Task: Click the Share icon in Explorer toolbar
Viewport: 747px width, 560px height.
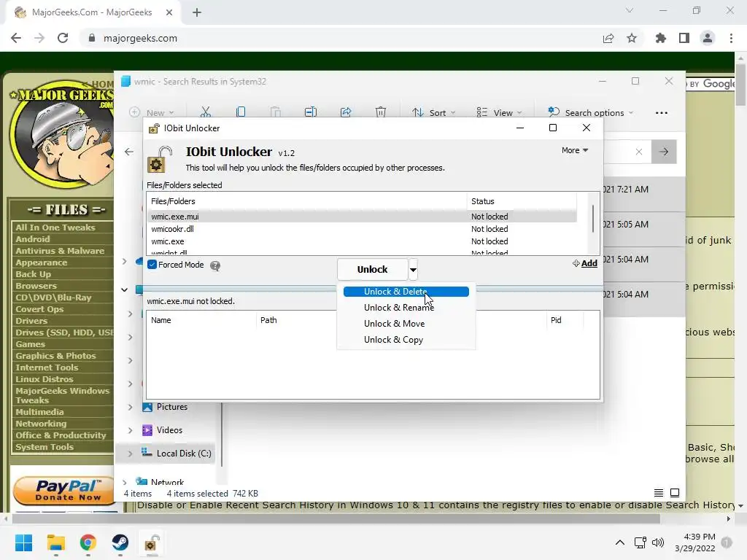Action: tap(346, 112)
